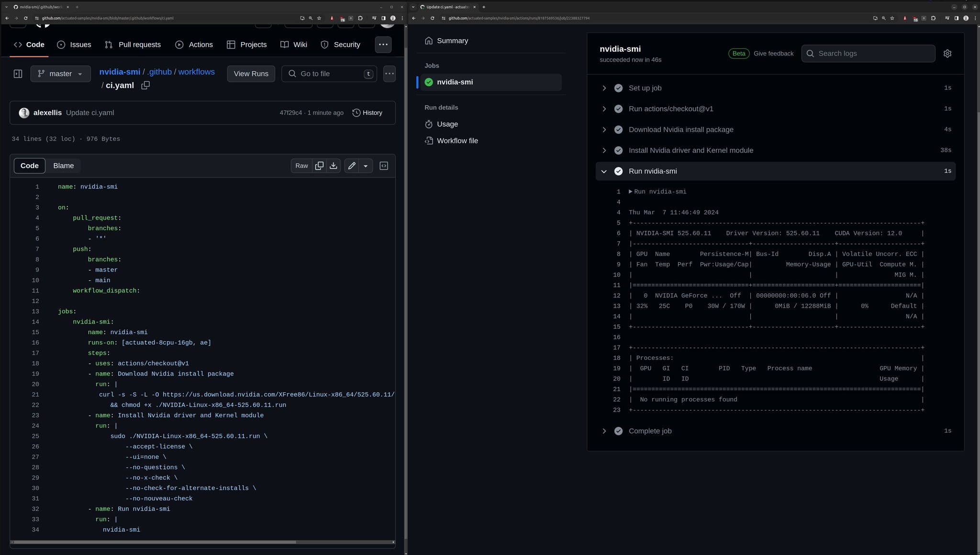Click the History button for ci.yaml

tap(367, 112)
